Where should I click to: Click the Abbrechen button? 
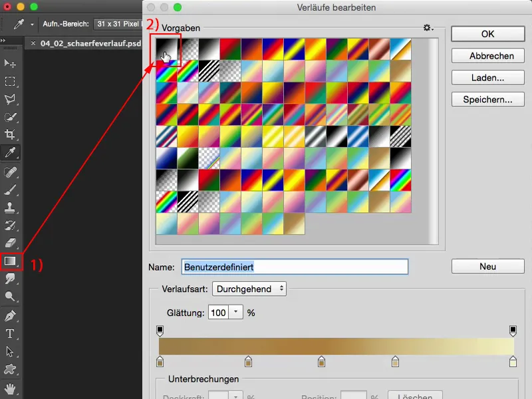click(488, 56)
